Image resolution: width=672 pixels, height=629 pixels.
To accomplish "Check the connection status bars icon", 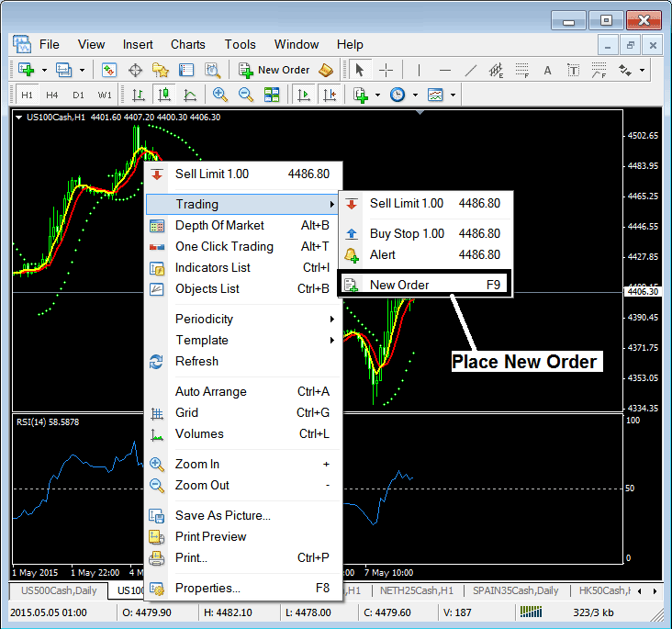I will point(531,612).
